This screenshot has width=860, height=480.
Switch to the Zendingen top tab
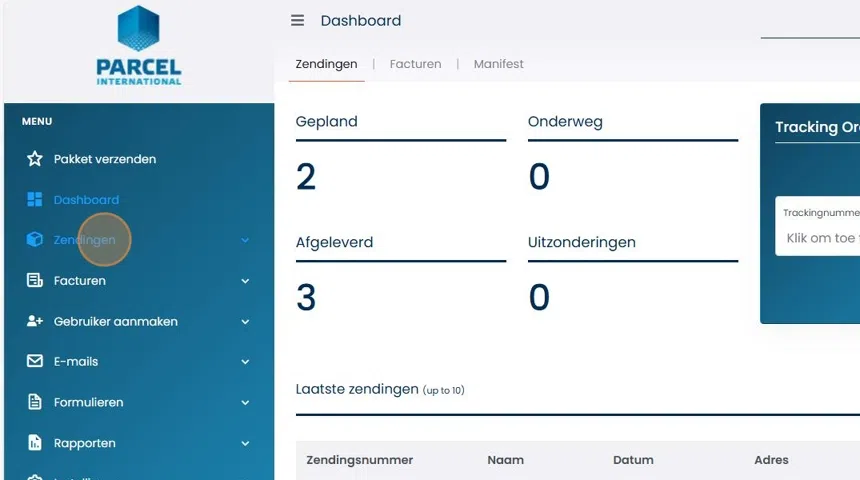(326, 64)
